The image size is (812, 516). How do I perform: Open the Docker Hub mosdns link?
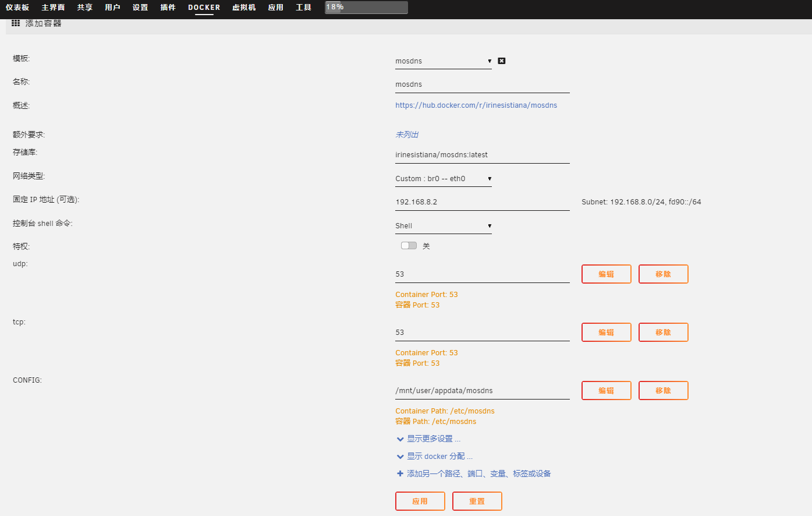pyautogui.click(x=476, y=105)
